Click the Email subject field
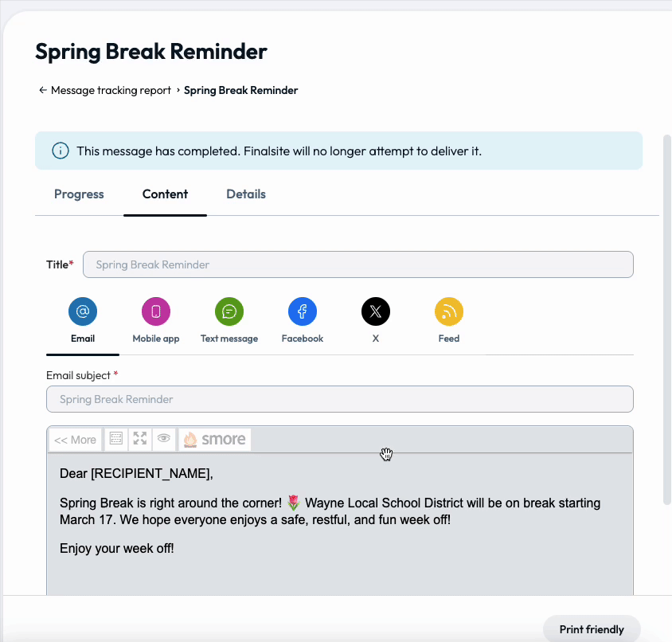Viewport: 672px width, 642px height. 340,399
